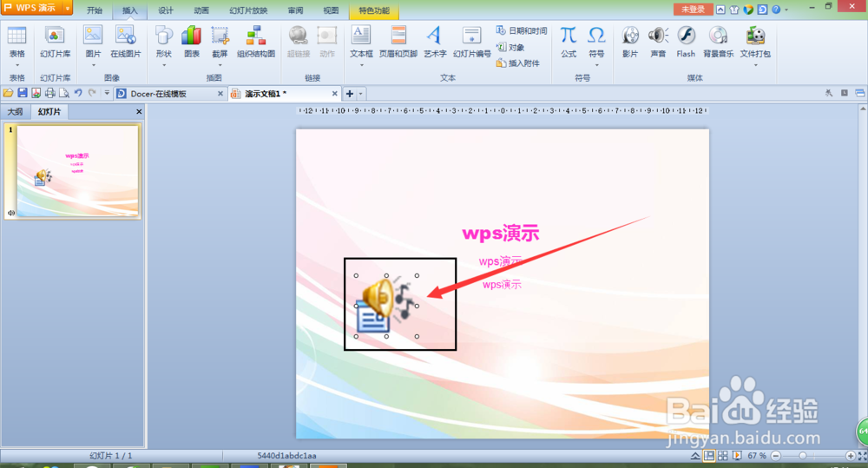
Task: Insert a Flash file
Action: (686, 42)
